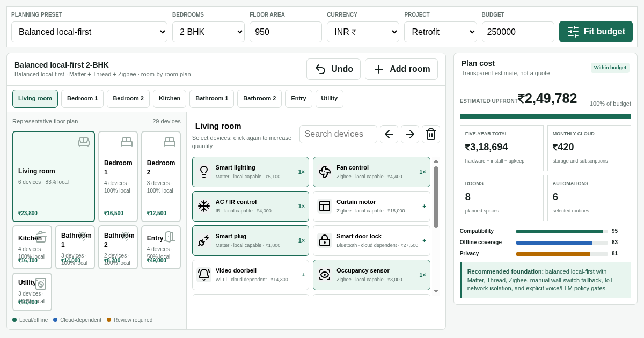Toggle Occupancy sensor device card

pyautogui.click(x=371, y=275)
